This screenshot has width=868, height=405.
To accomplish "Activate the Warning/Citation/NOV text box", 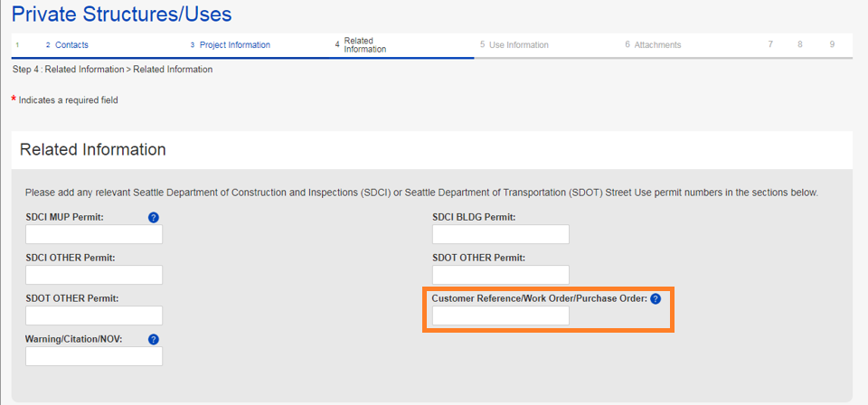I will point(94,356).
